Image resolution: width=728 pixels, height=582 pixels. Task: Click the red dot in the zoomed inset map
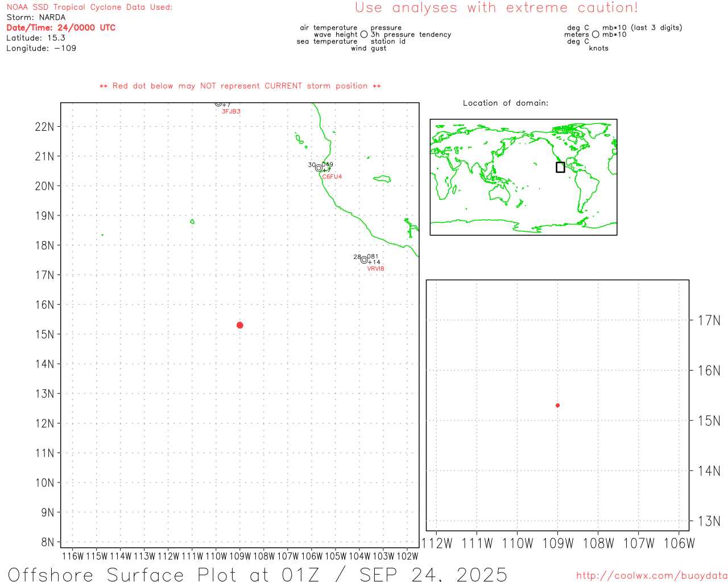click(557, 405)
